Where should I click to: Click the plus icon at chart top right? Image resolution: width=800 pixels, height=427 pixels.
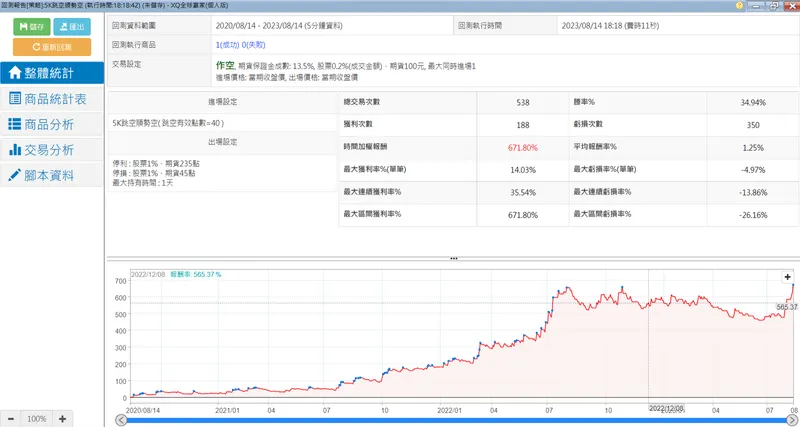788,277
